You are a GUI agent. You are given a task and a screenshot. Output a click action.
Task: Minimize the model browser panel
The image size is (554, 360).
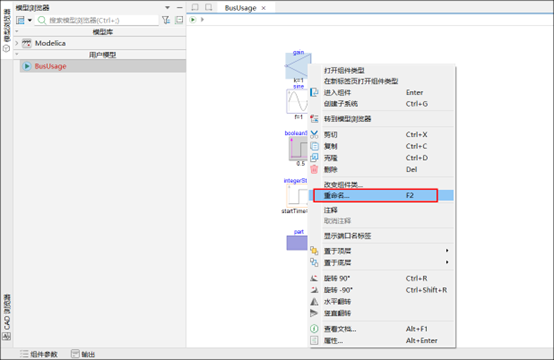pos(180,7)
